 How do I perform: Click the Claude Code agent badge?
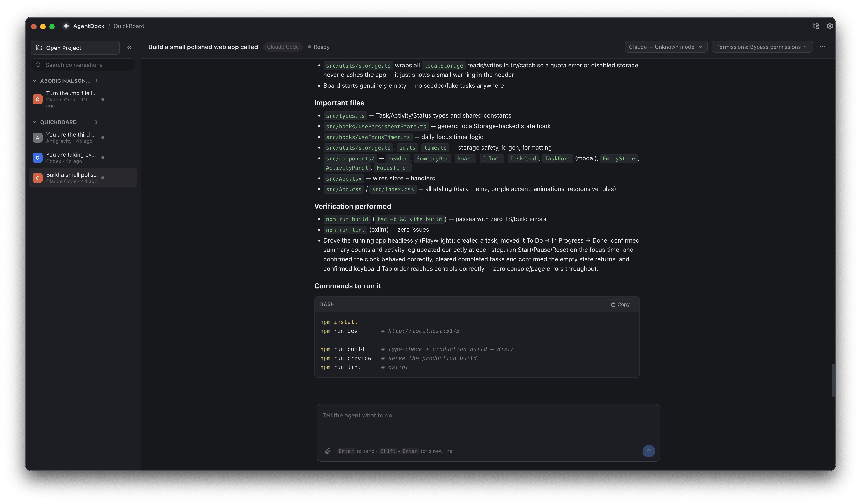coord(283,47)
